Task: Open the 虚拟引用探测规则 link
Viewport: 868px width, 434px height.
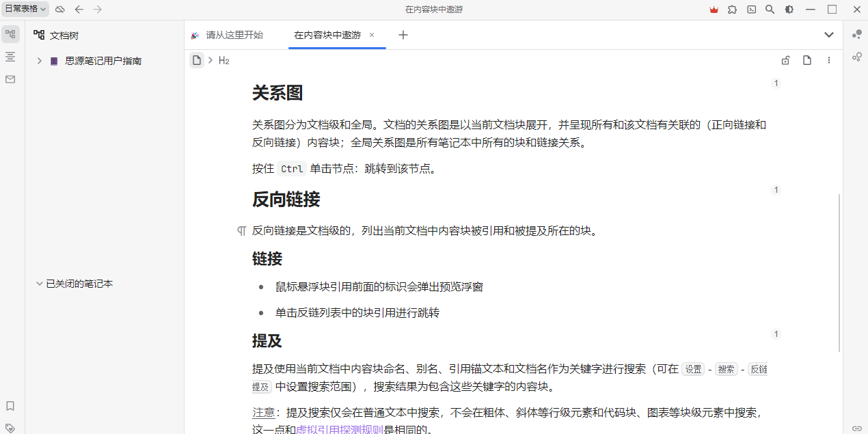Action: [339, 429]
